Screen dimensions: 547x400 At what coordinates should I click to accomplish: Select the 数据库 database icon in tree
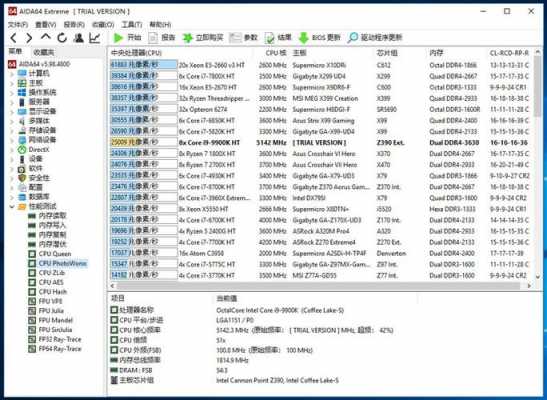click(22, 197)
